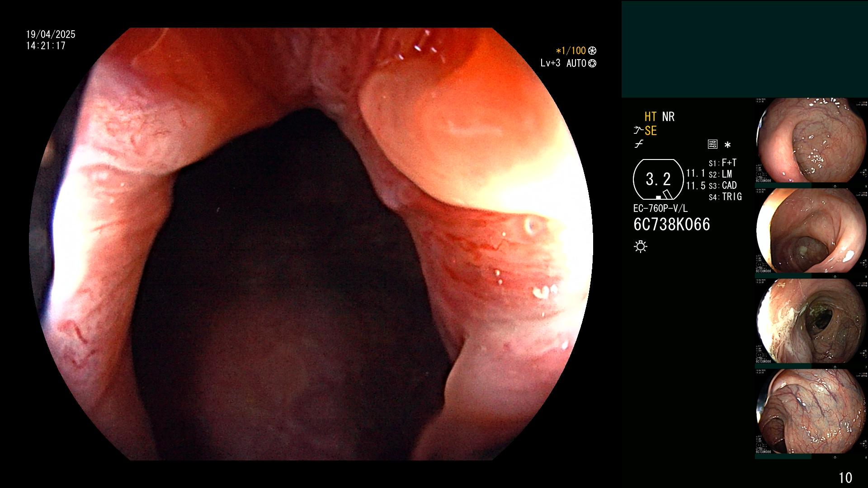
Task: Click the iris aperture icon beside AUTO
Action: (x=592, y=64)
